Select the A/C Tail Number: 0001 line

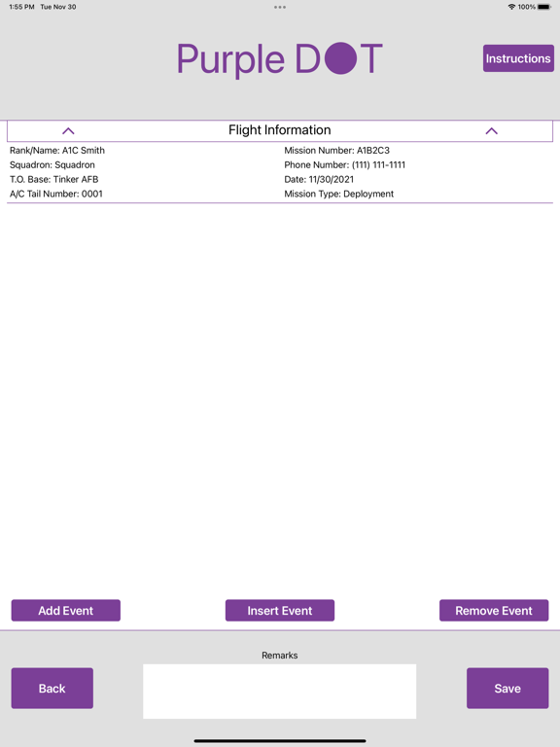click(x=56, y=194)
